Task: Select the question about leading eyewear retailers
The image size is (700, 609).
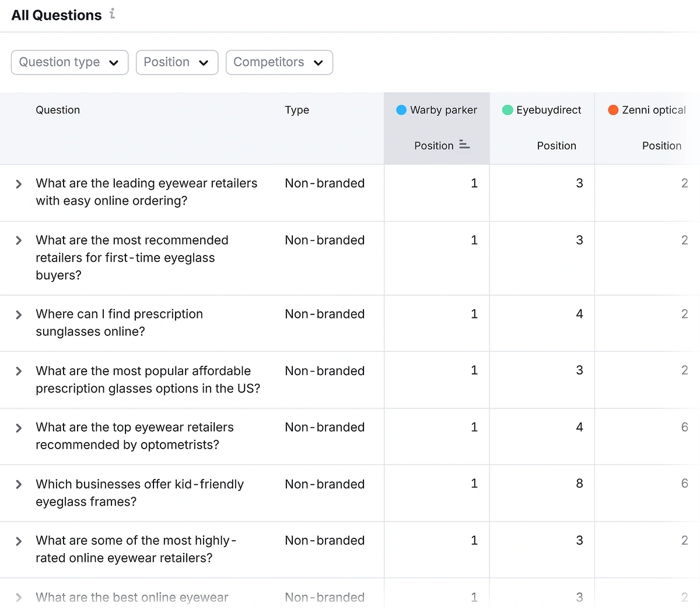Action: pyautogui.click(x=146, y=192)
